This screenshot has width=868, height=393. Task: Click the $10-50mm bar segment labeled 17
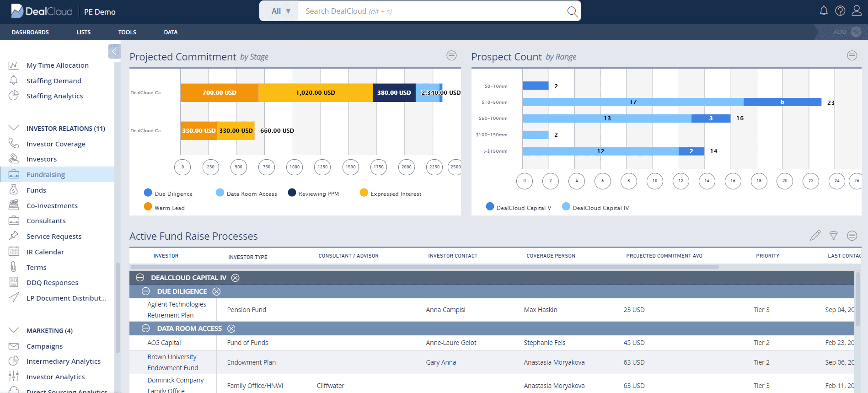[633, 102]
